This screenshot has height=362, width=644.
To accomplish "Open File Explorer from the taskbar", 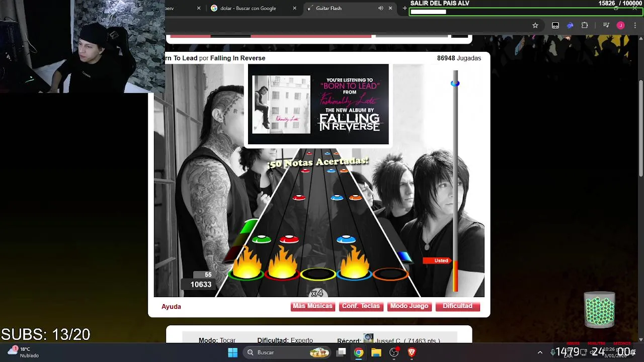I will [x=376, y=352].
